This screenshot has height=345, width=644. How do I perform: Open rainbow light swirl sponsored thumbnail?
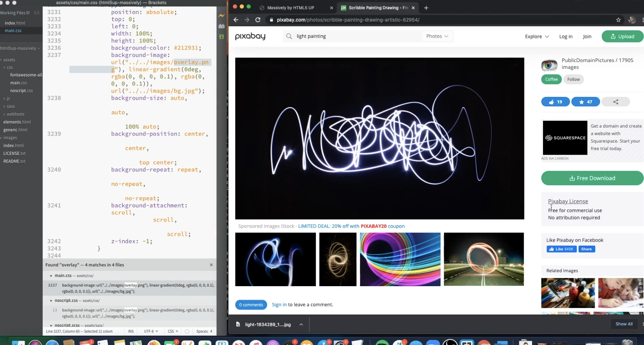tap(400, 259)
